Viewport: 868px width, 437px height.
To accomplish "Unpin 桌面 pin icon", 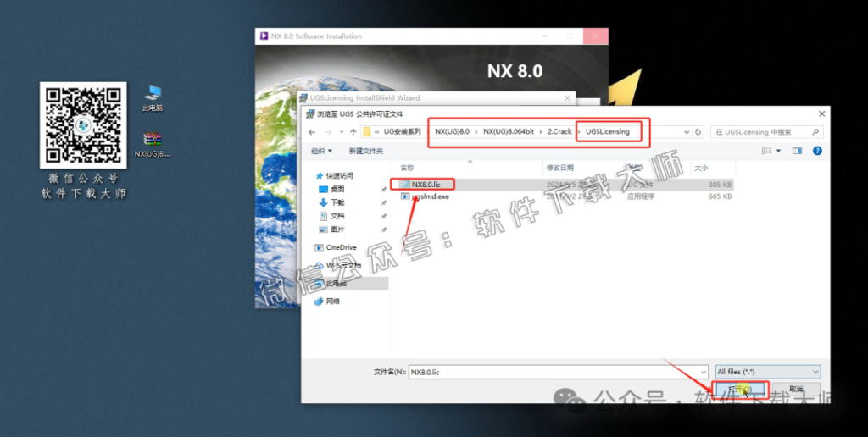I will coord(384,189).
